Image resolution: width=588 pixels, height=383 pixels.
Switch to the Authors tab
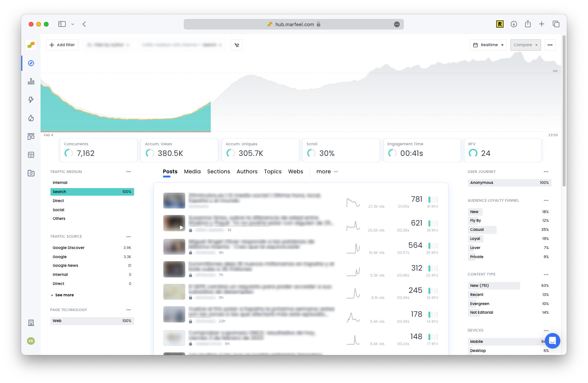[247, 171]
